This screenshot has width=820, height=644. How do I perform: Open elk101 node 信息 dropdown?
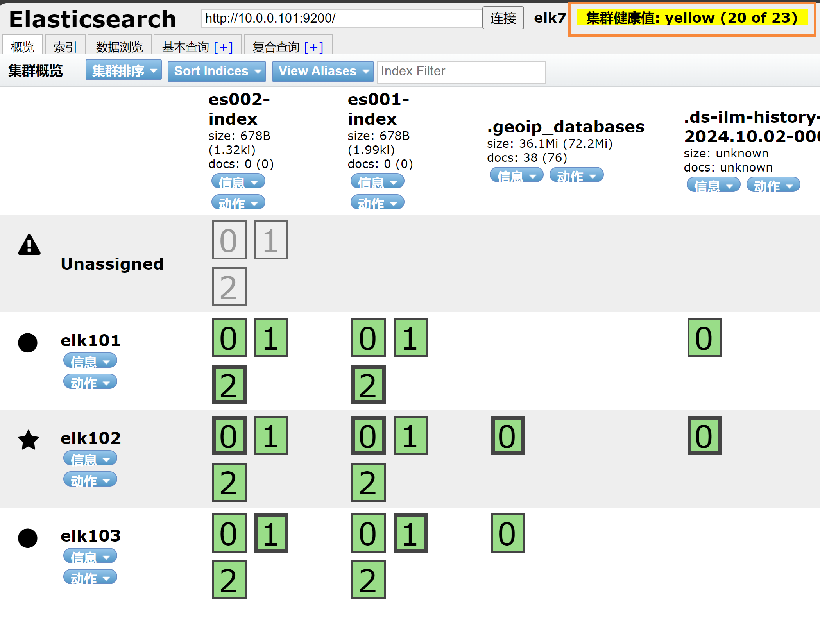pos(90,361)
